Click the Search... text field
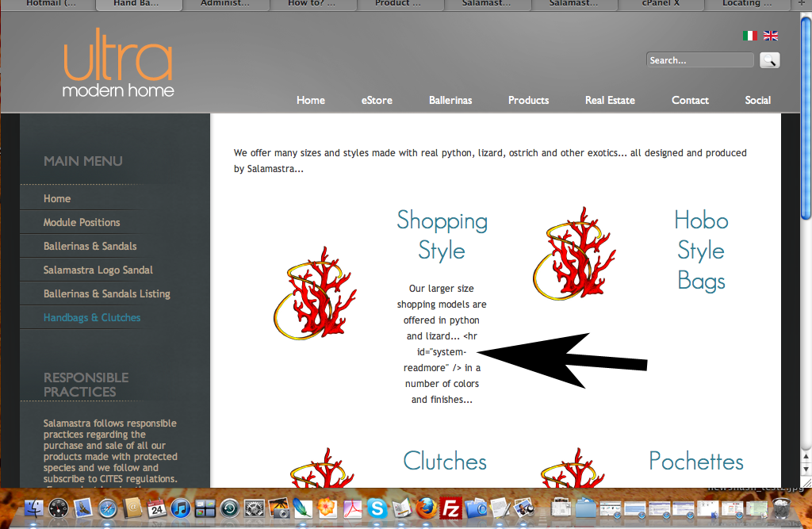 click(x=700, y=60)
